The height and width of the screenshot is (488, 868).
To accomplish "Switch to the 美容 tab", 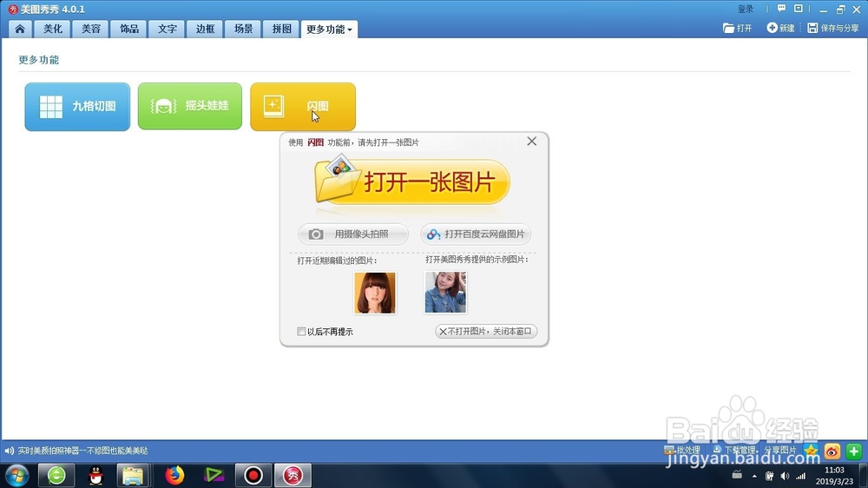I will pos(91,29).
